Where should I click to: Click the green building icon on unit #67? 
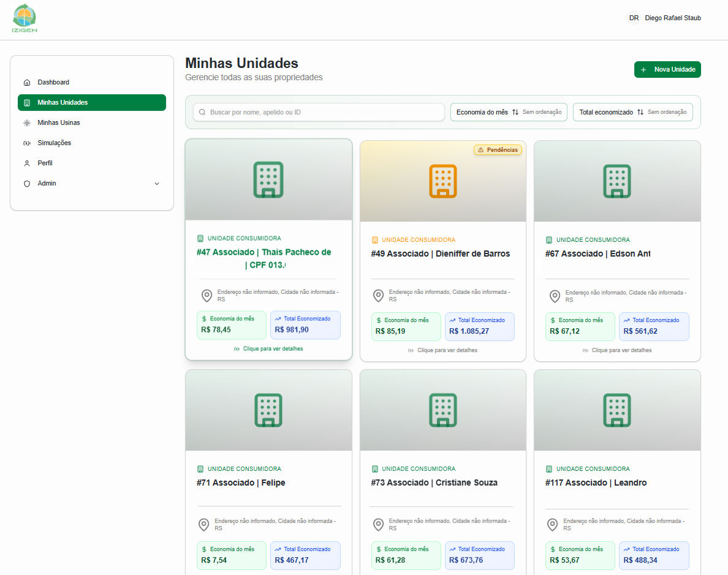tap(616, 181)
